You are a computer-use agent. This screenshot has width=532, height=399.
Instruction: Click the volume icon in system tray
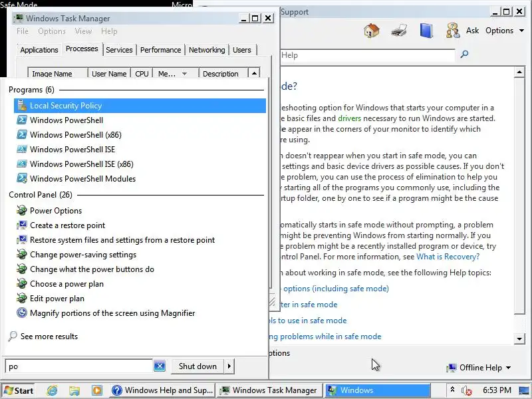coord(467,390)
